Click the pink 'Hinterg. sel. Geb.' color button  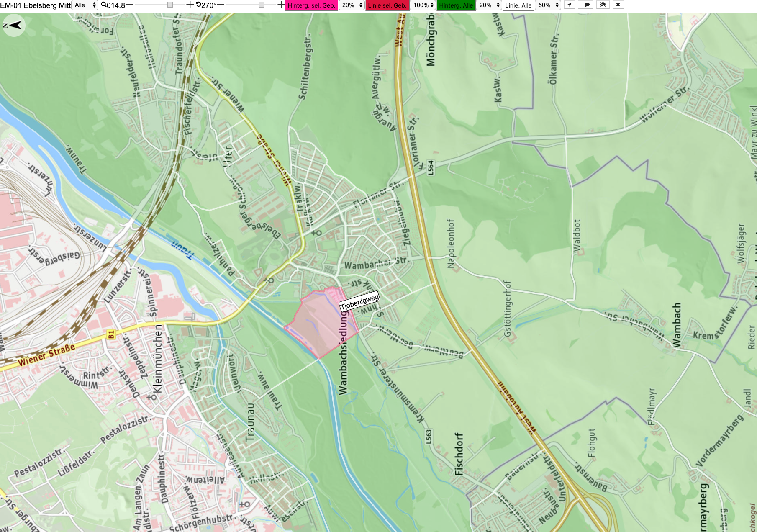click(x=311, y=5)
